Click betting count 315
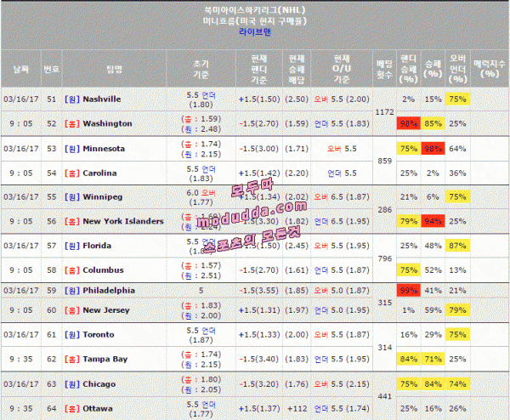 pos(384,303)
